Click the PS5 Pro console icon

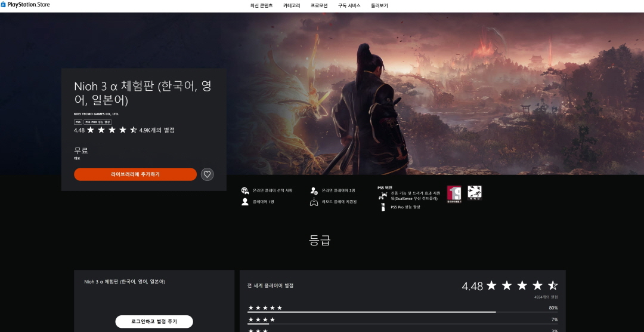383,207
